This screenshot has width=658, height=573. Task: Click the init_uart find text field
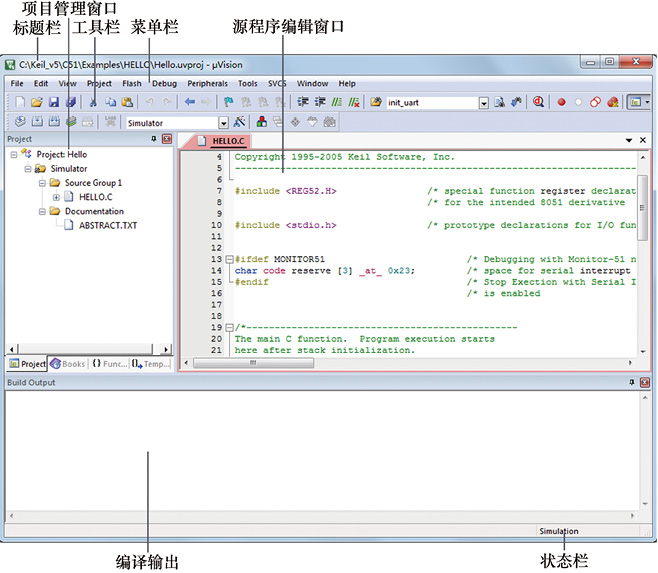[432, 102]
